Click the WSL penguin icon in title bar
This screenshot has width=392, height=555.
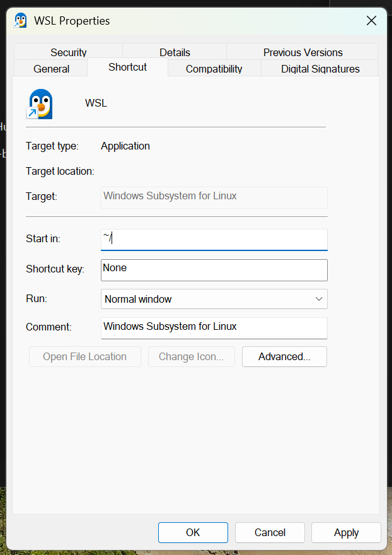(x=21, y=21)
